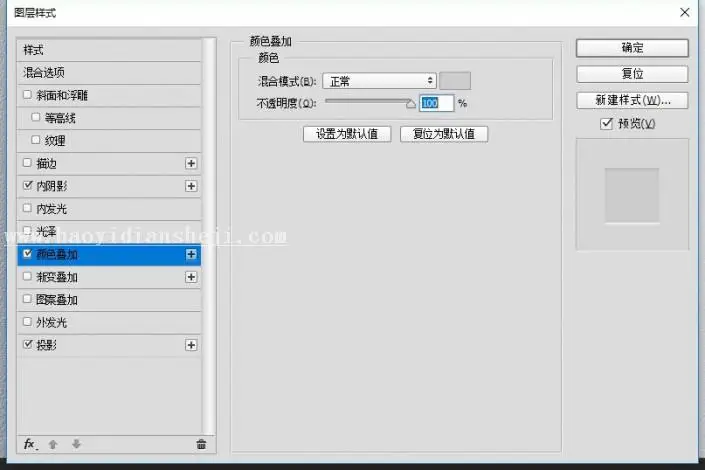Add another 投影 effect with plus icon
705x470 pixels.
pyautogui.click(x=191, y=345)
